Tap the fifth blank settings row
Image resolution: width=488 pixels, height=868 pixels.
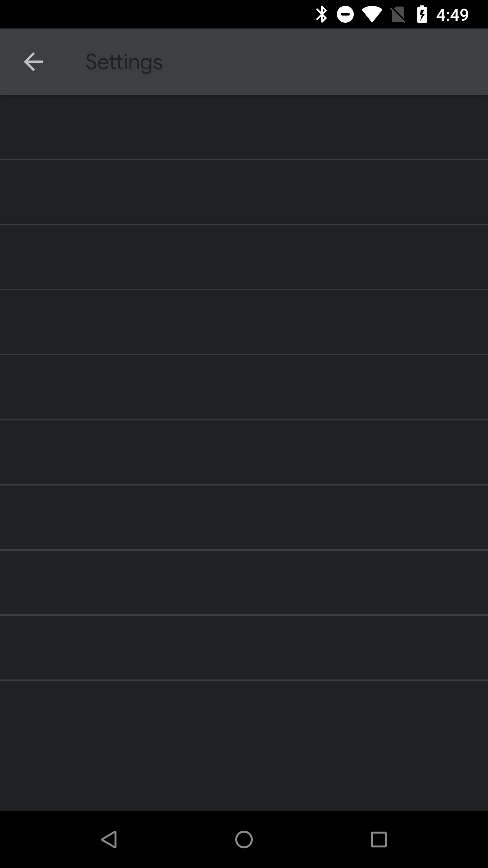tap(244, 387)
